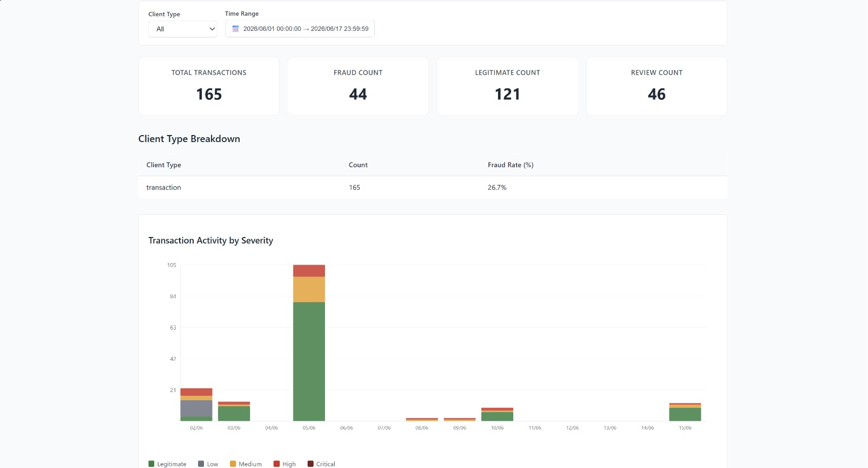Select the Total Transactions card
The height and width of the screenshot is (468, 868).
tap(209, 86)
